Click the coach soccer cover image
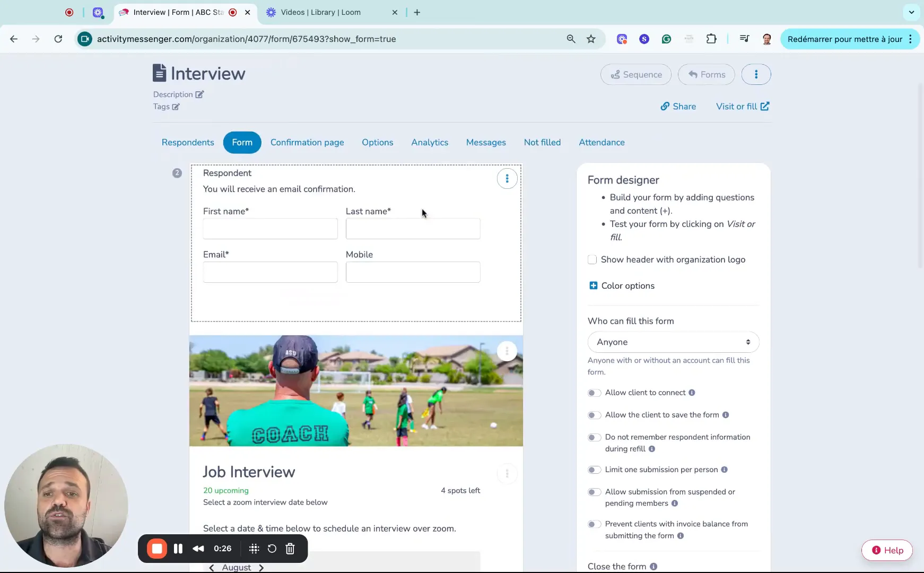924x573 pixels. [x=356, y=390]
